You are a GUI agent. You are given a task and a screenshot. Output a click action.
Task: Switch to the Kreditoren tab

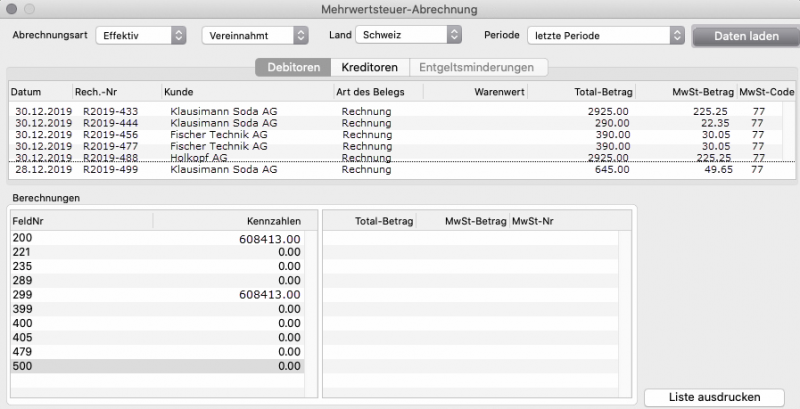point(369,68)
